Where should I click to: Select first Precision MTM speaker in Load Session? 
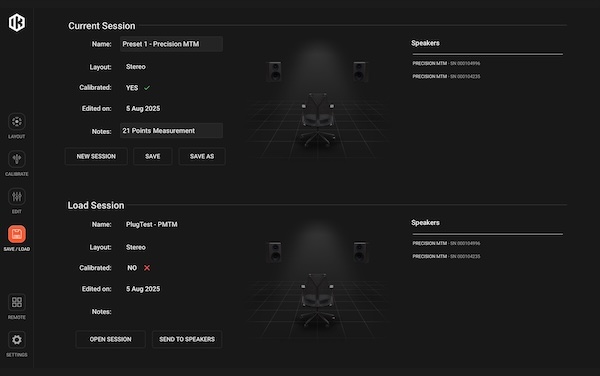(x=446, y=243)
